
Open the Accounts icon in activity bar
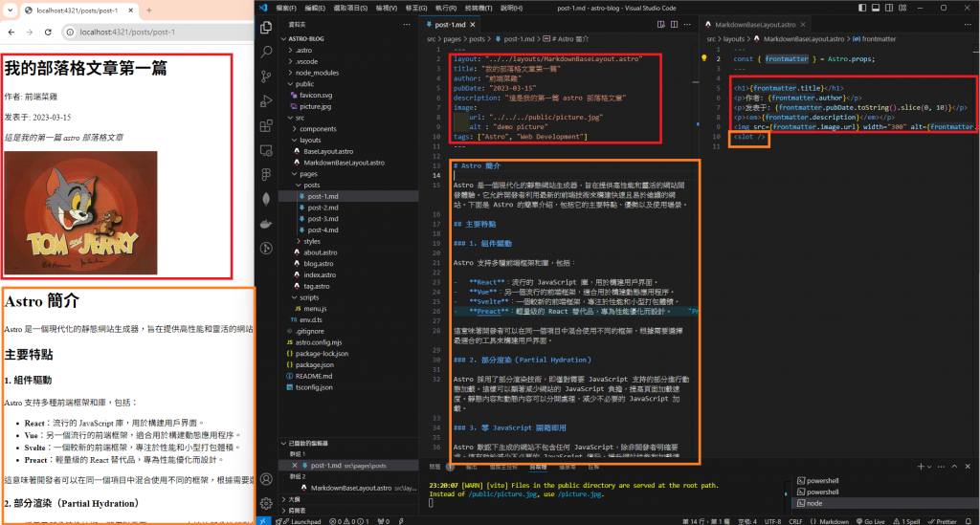point(266,479)
